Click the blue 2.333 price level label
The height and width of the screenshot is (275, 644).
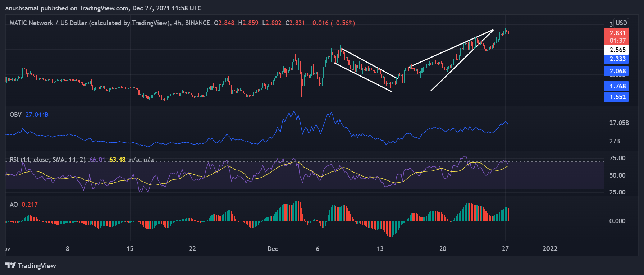click(617, 59)
